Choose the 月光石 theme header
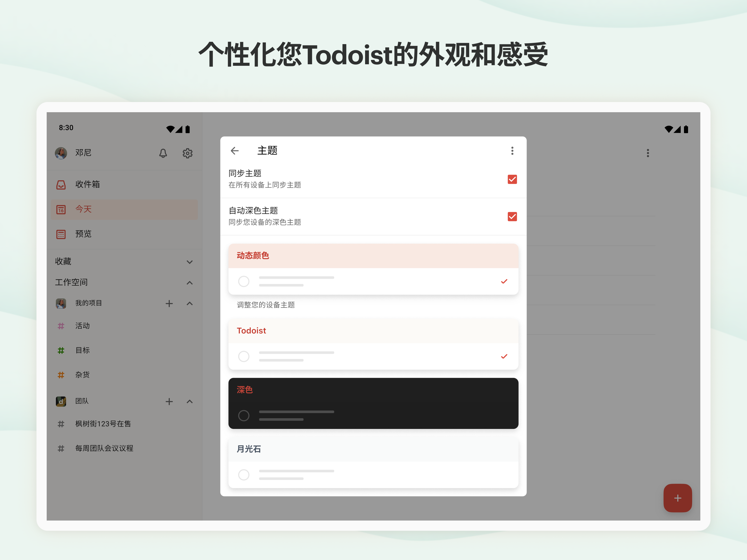Screen dimensions: 747x560 pos(373,449)
